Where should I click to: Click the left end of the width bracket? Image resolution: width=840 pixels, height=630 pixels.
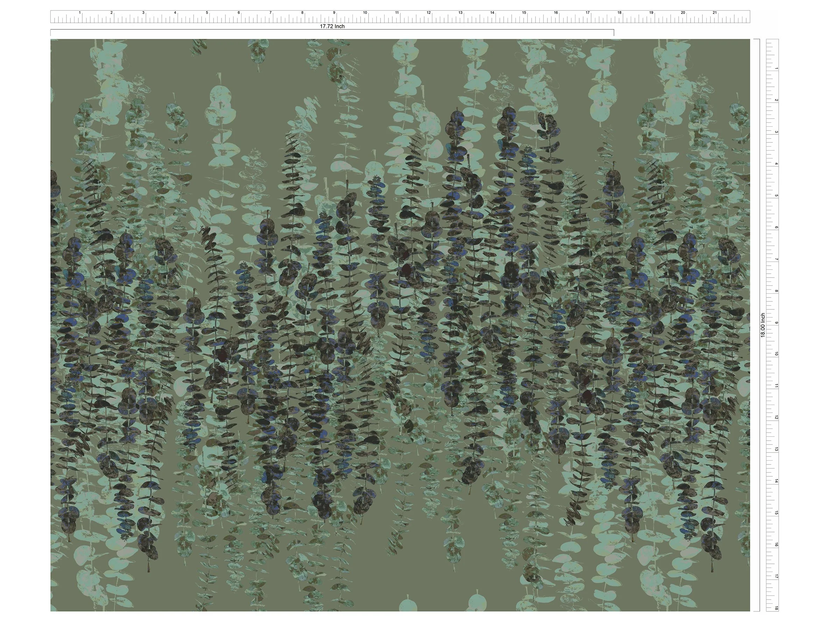tap(51, 33)
